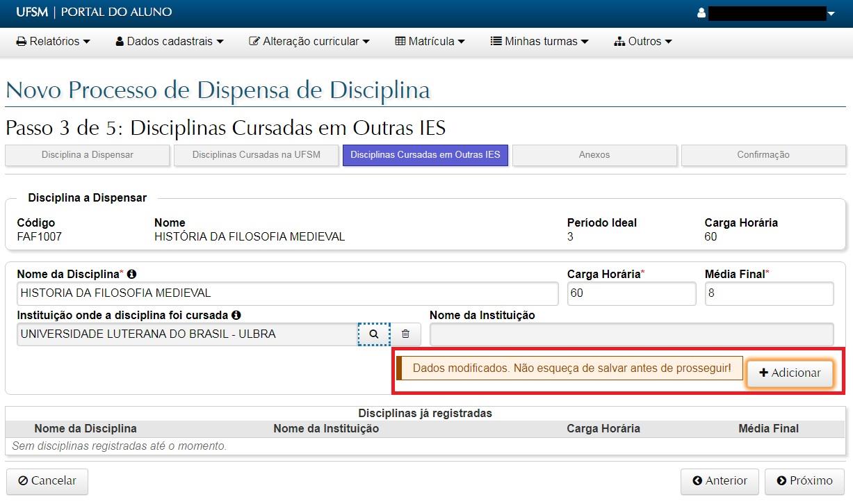Click into the Média Final field

point(768,293)
